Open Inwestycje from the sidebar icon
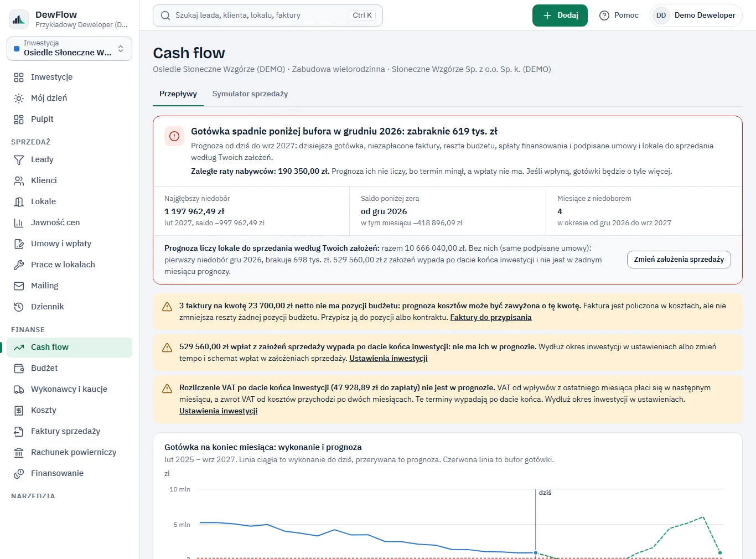 (19, 77)
